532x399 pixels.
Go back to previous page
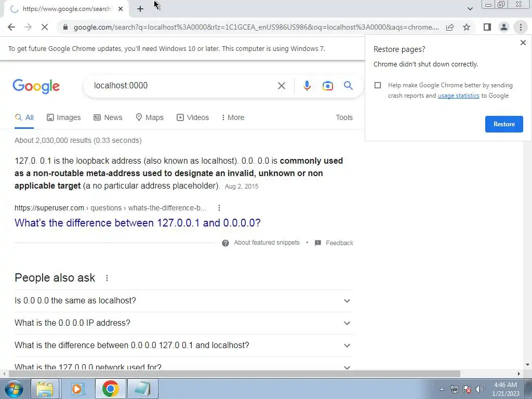(11, 27)
